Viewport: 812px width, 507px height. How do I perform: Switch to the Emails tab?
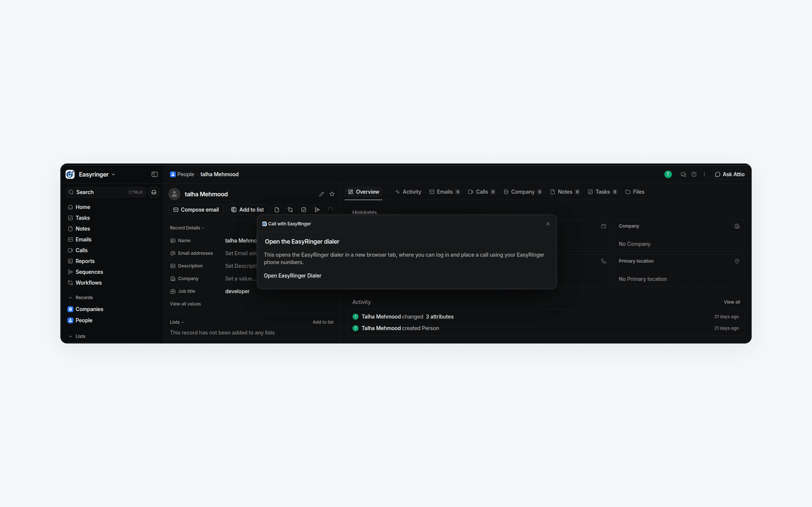pyautogui.click(x=445, y=192)
